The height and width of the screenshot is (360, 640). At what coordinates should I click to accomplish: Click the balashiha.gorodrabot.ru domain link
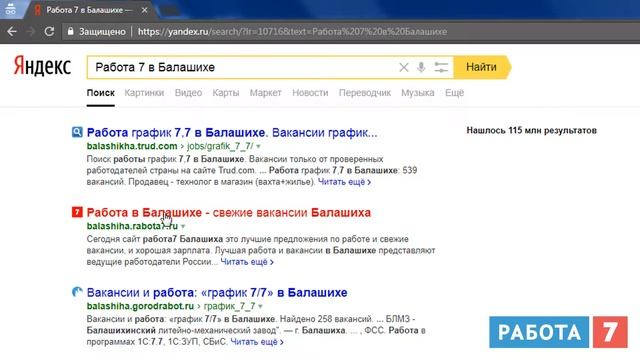(140, 306)
